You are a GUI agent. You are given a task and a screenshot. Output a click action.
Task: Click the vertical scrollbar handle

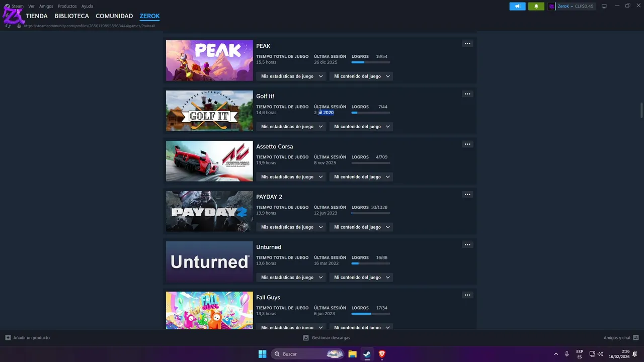[641, 111]
